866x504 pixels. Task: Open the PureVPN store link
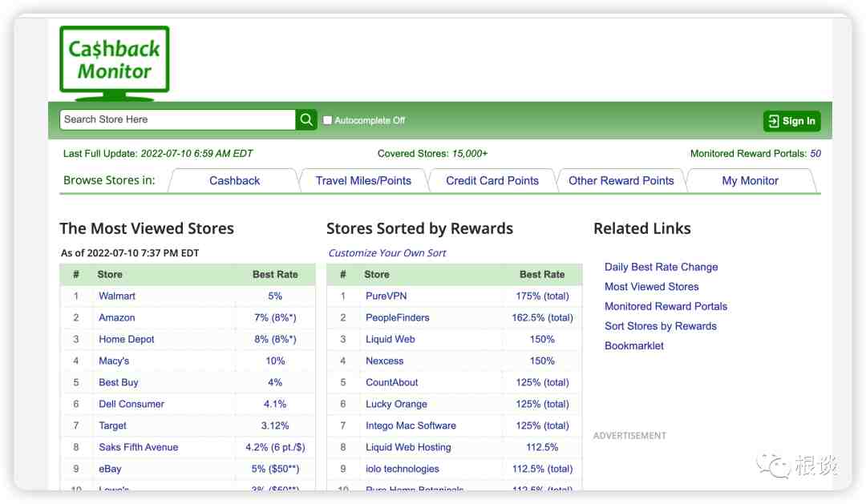tap(386, 296)
